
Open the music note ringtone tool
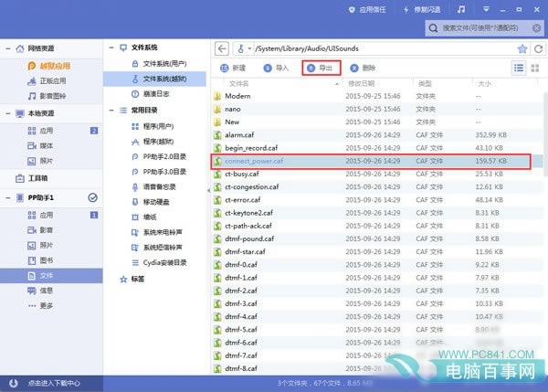(x=461, y=9)
